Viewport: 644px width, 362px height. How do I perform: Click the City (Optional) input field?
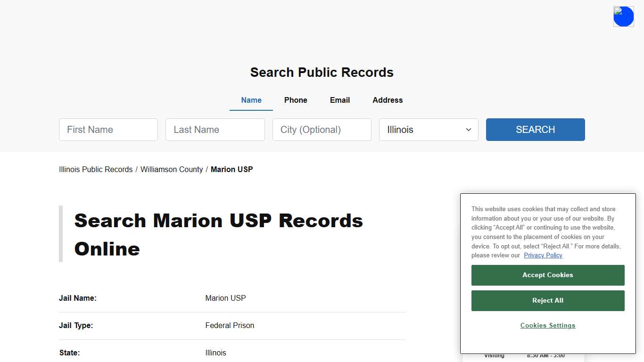pyautogui.click(x=322, y=130)
